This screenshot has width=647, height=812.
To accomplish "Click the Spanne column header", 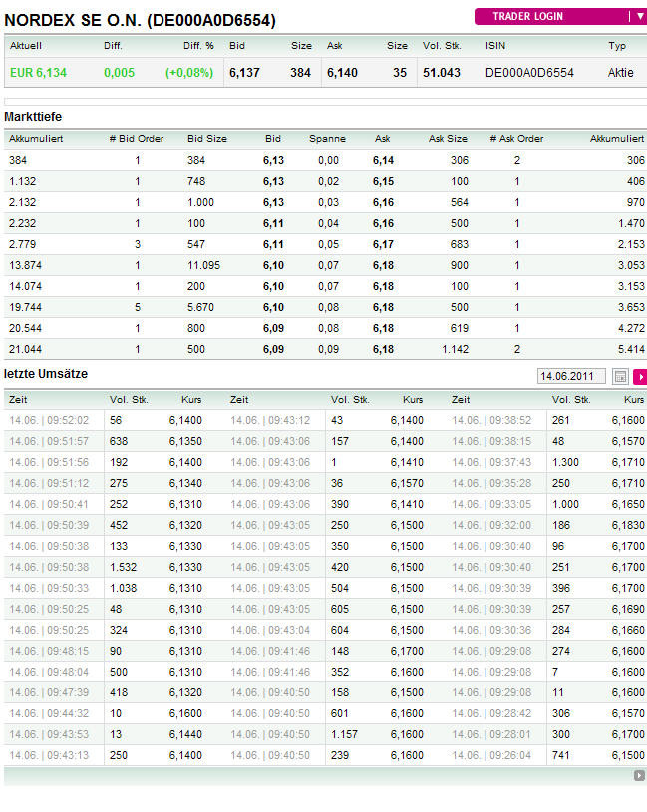I will [326, 139].
